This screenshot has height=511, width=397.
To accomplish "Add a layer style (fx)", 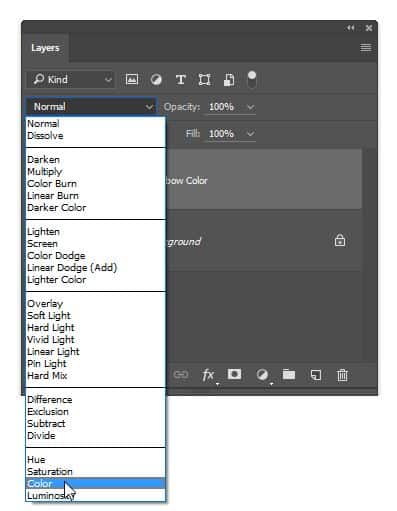I will click(209, 375).
